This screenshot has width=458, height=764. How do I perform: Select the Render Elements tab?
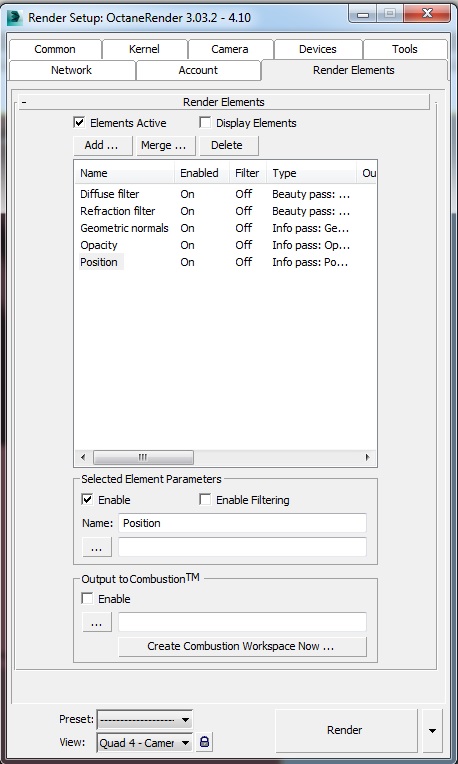354,70
